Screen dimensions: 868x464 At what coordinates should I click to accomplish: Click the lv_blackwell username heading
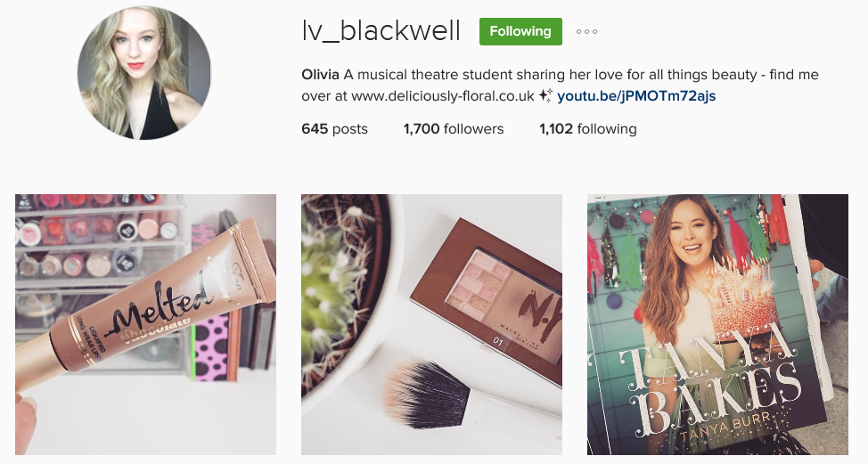pyautogui.click(x=381, y=31)
